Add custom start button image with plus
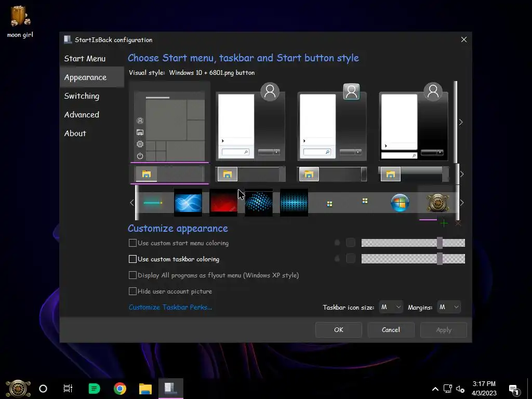The width and height of the screenshot is (532, 399). [x=444, y=223]
